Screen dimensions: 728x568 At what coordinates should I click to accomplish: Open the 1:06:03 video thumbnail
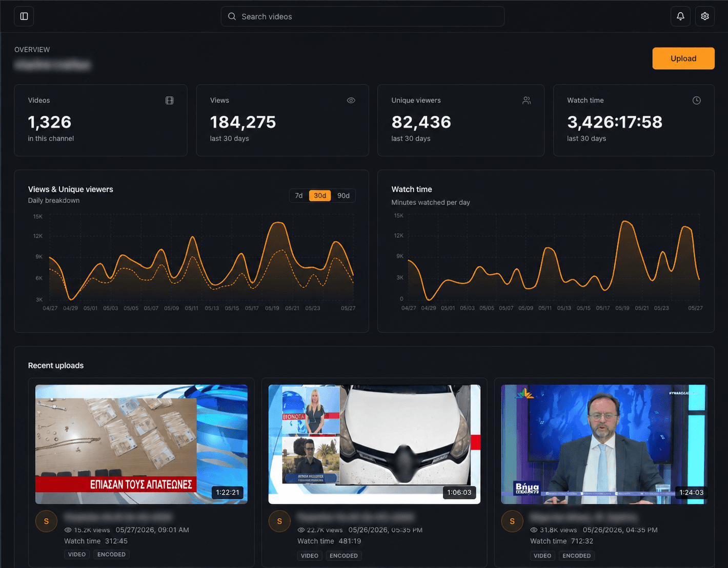pyautogui.click(x=374, y=444)
